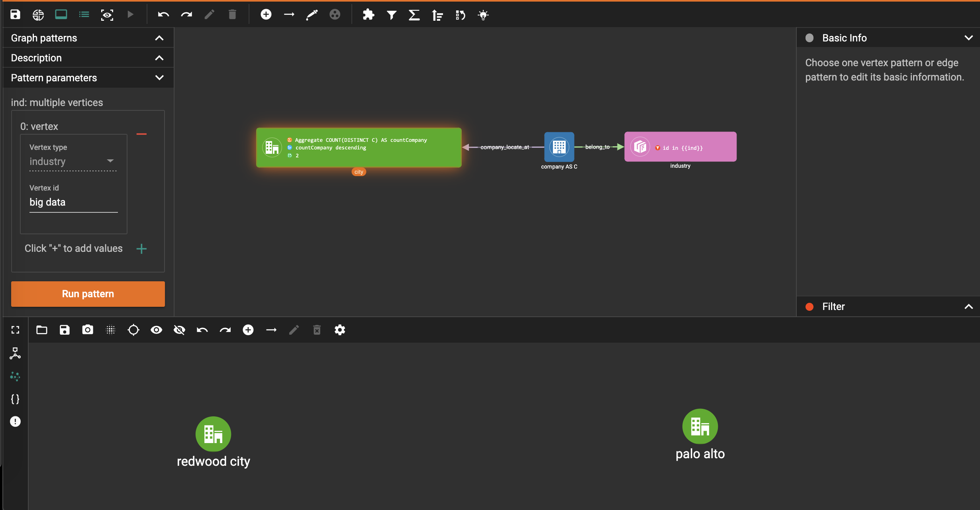This screenshot has height=510, width=980.
Task: Click the graph tree layout sidebar icon
Action: (15, 353)
